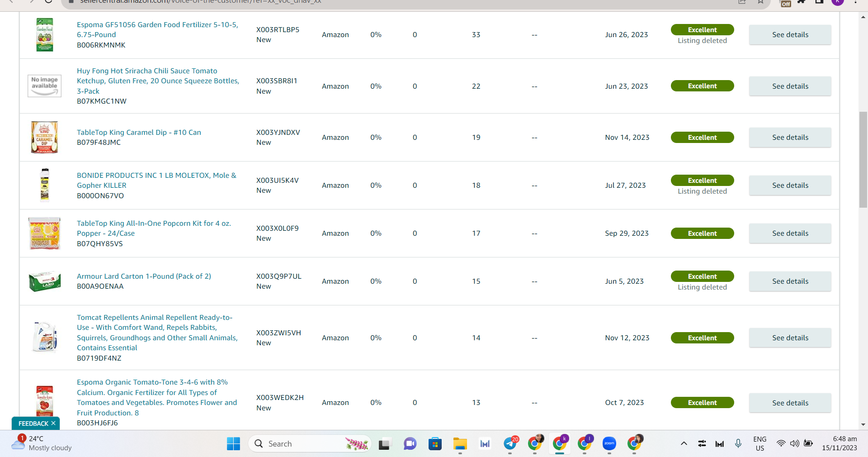Open the weather widget showing 24°C

[x=42, y=443]
